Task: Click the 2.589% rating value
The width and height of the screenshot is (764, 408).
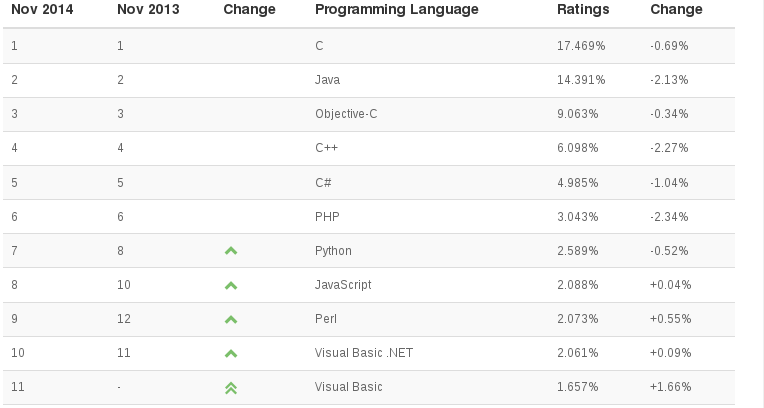Action: [x=578, y=251]
